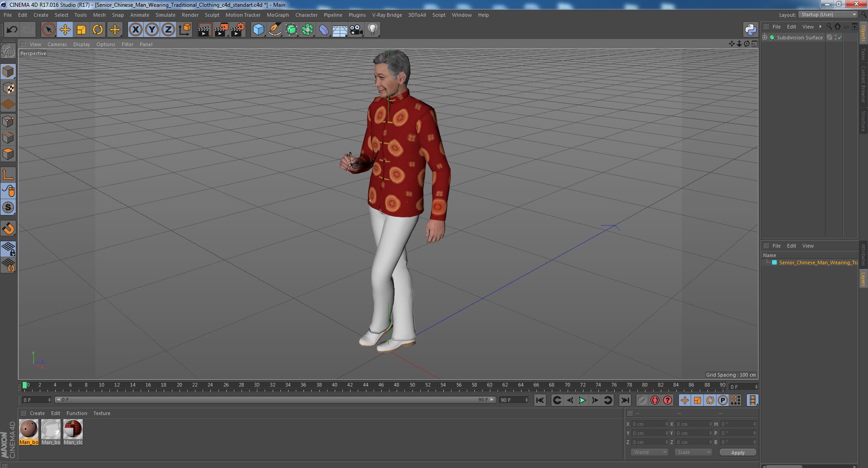Click Make Editable icon
Viewport: 868px width, 468px height.
click(x=8, y=51)
